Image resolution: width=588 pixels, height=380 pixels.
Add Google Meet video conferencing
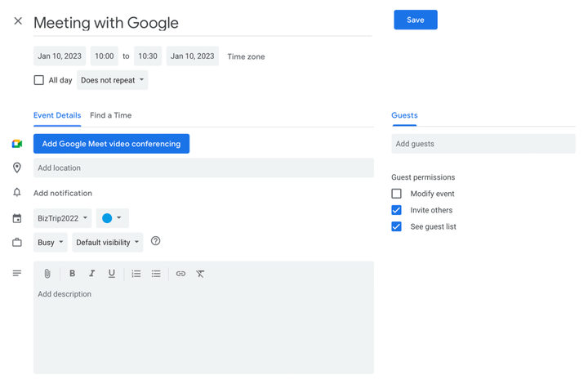coord(111,144)
